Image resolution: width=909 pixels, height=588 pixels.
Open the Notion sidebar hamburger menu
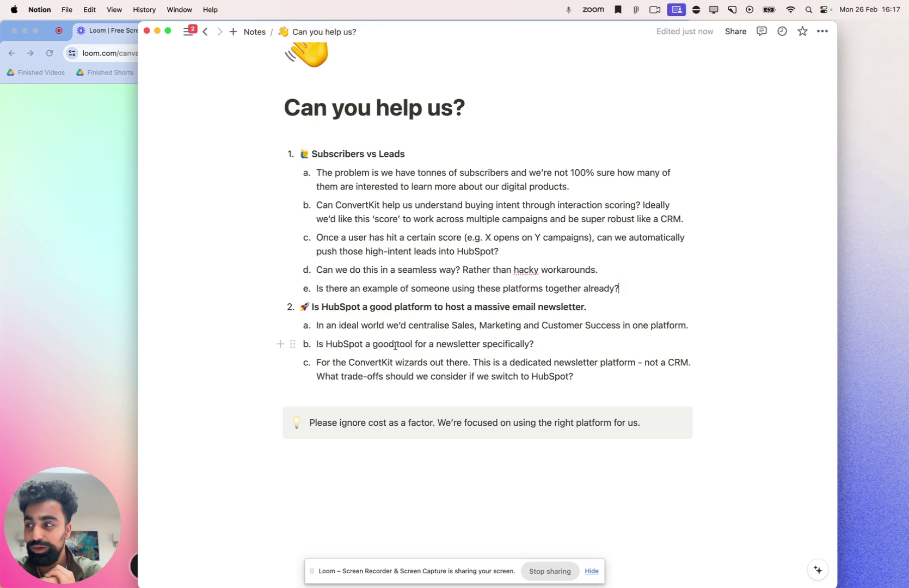pyautogui.click(x=188, y=32)
